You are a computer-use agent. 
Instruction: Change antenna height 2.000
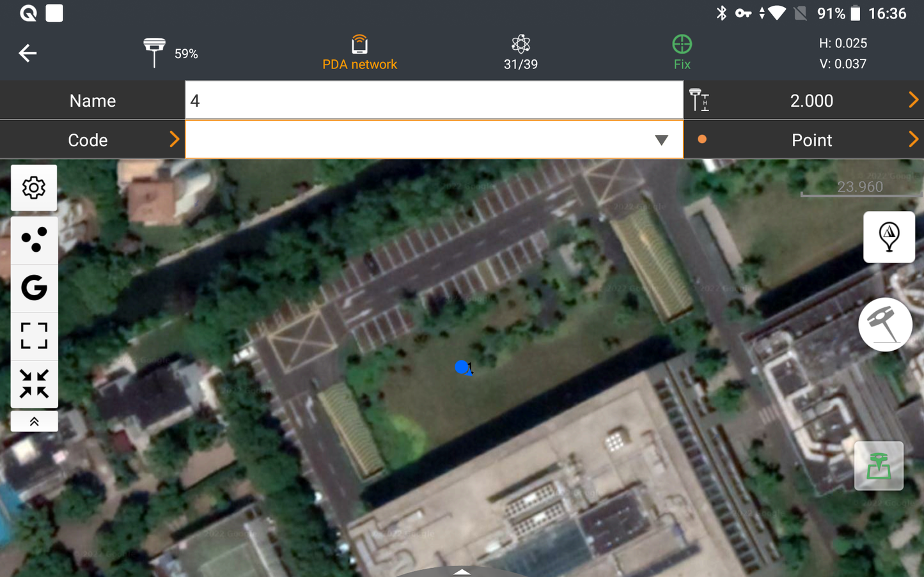point(811,100)
